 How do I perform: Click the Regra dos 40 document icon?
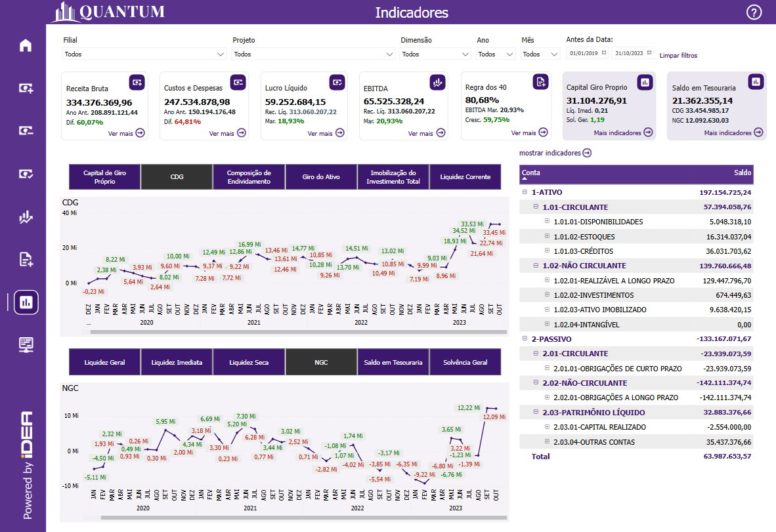(x=540, y=81)
